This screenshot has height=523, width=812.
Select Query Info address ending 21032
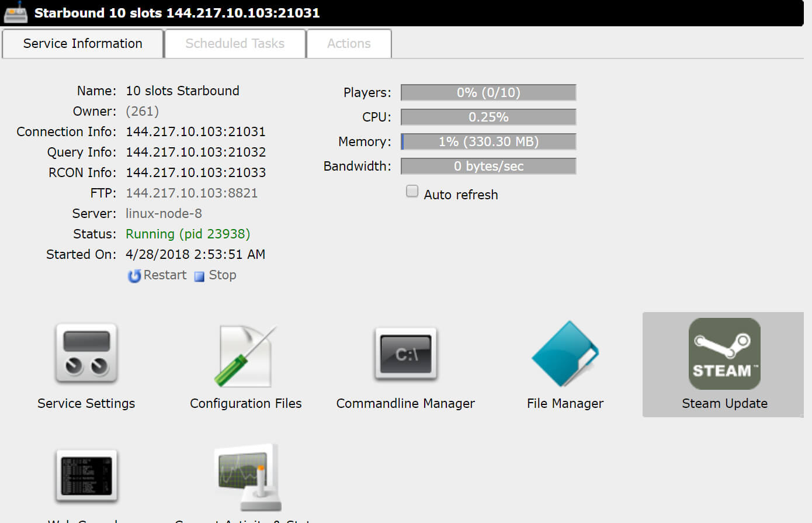click(196, 152)
